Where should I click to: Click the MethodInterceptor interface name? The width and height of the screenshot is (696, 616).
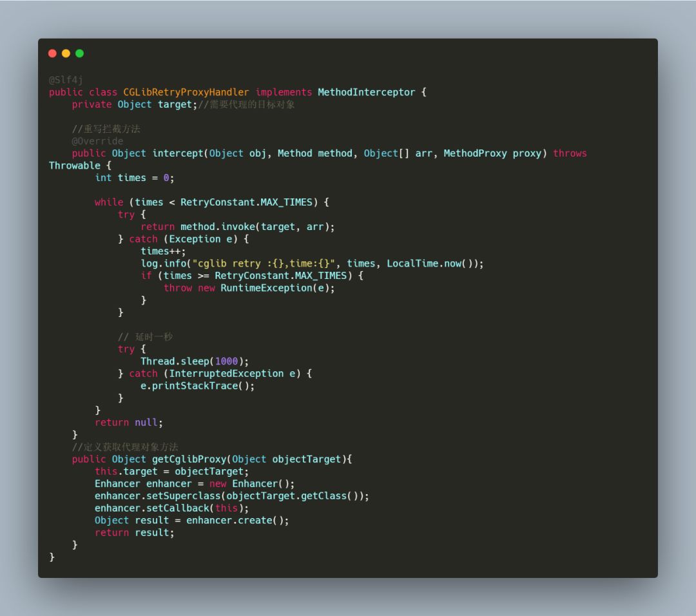click(x=367, y=92)
